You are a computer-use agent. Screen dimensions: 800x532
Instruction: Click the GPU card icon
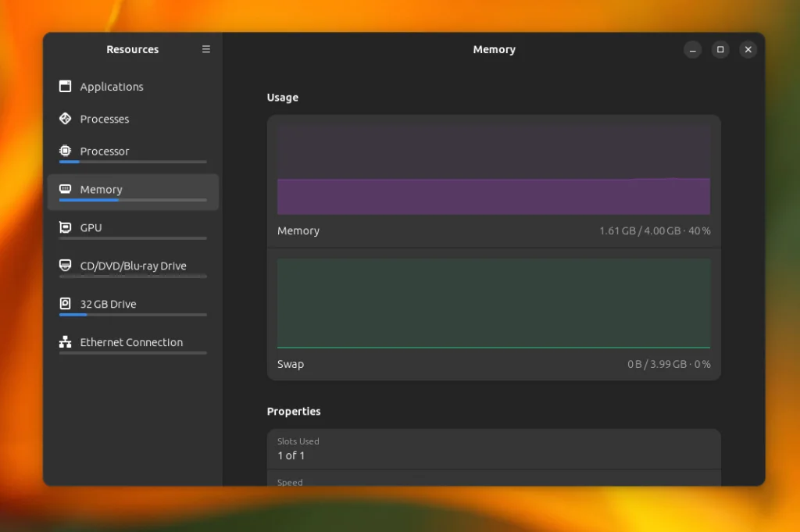click(x=66, y=227)
